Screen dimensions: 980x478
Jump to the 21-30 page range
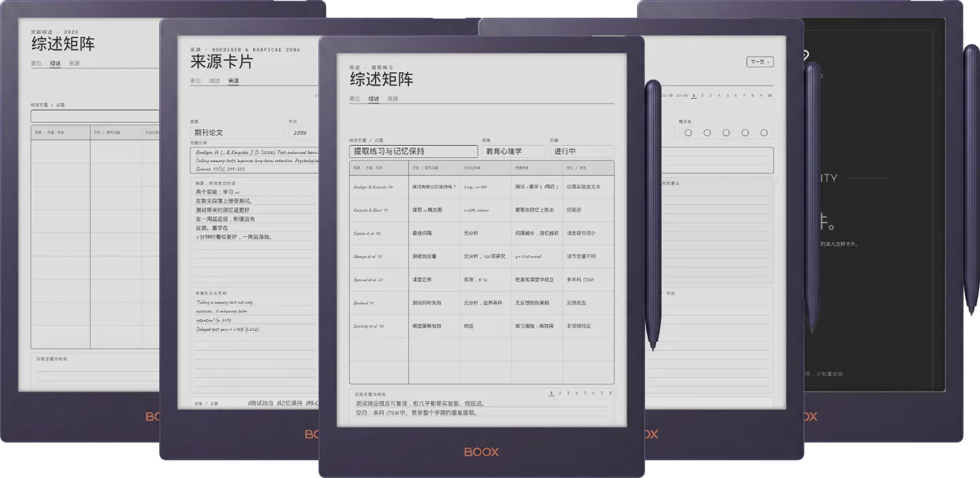666,95
